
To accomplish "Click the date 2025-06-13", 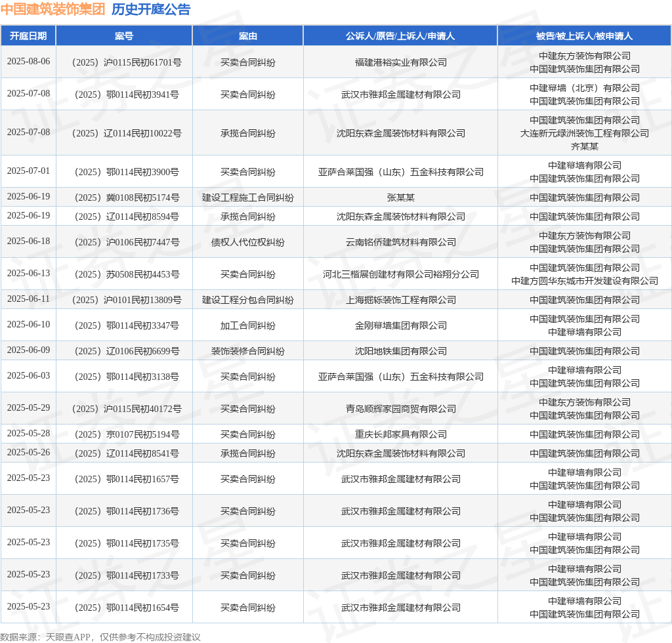I will tap(28, 273).
